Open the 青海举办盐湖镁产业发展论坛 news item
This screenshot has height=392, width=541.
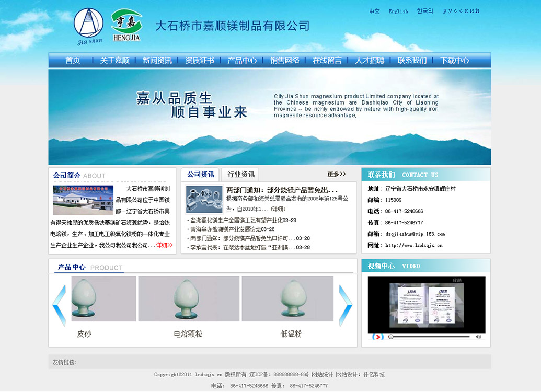point(233,229)
